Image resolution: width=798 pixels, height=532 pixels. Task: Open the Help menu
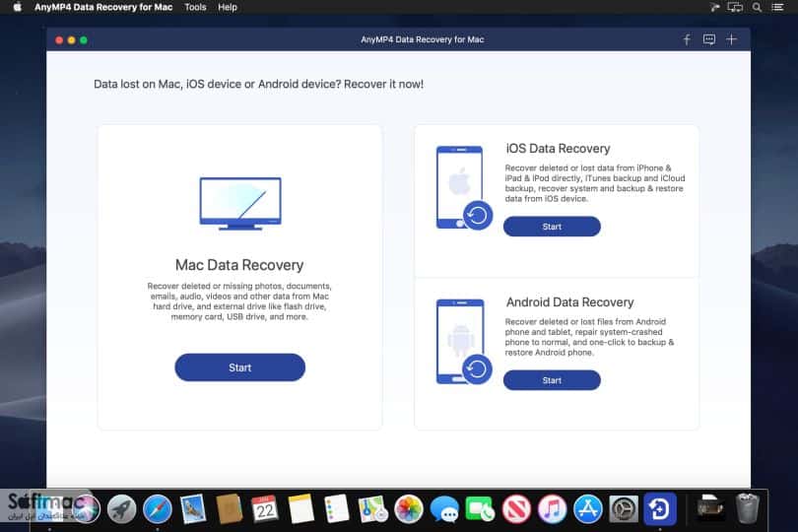pos(228,7)
